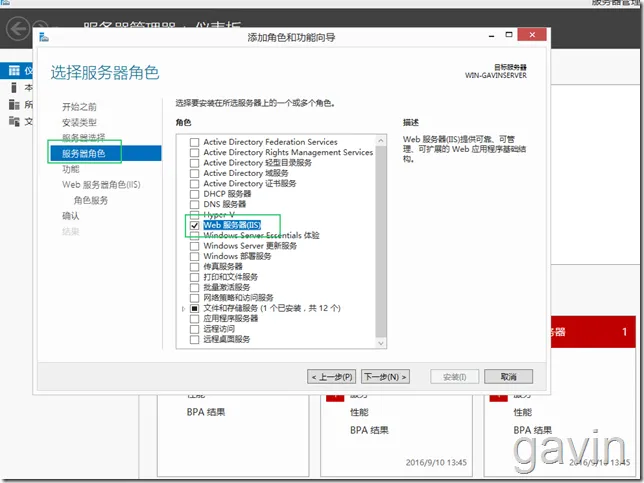This screenshot has width=644, height=483.
Task: Tick Active Directory 证书服务 checkbox
Action: click(194, 184)
